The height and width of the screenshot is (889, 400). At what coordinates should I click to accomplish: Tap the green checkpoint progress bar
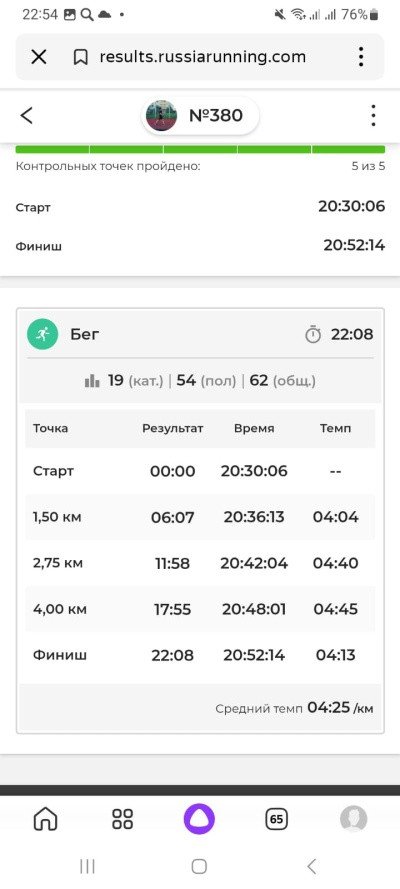[x=200, y=150]
